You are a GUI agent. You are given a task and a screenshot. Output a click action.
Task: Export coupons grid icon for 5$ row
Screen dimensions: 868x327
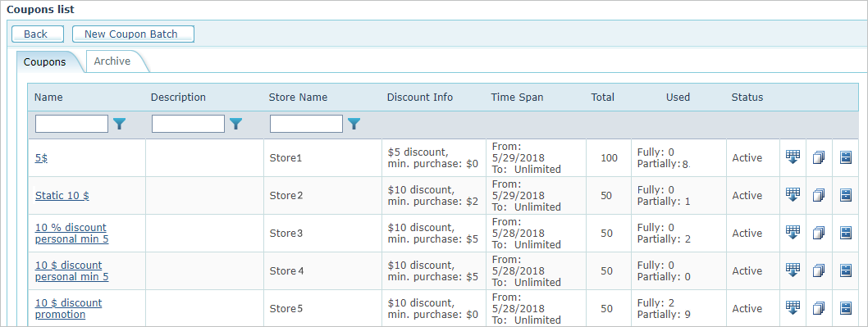coord(793,157)
